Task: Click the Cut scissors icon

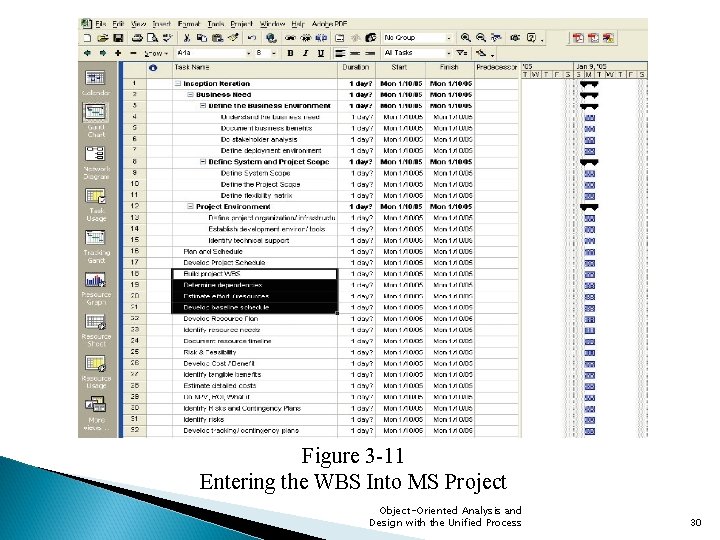Action: pyautogui.click(x=186, y=38)
